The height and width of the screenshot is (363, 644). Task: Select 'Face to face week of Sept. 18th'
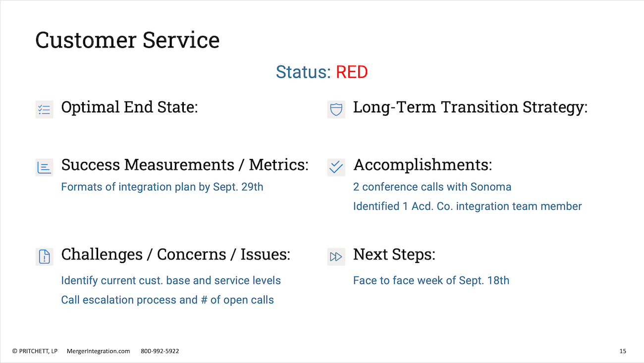431,281
